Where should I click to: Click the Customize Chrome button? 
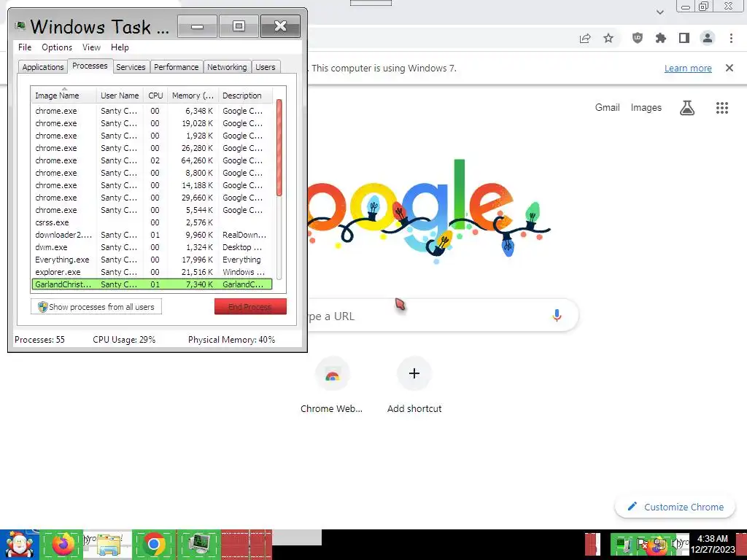[x=676, y=507]
